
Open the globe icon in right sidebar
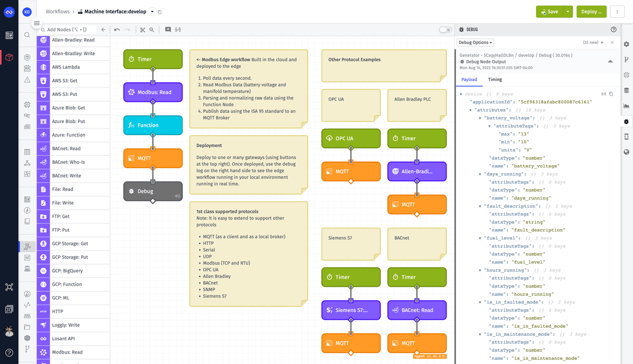pos(627,152)
